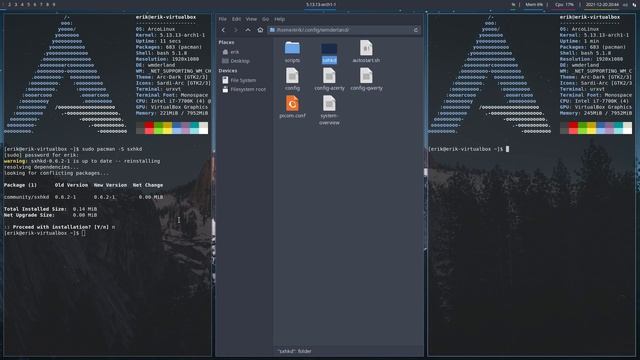
Task: Open Desktop in the Places sidebar
Action: [236, 61]
